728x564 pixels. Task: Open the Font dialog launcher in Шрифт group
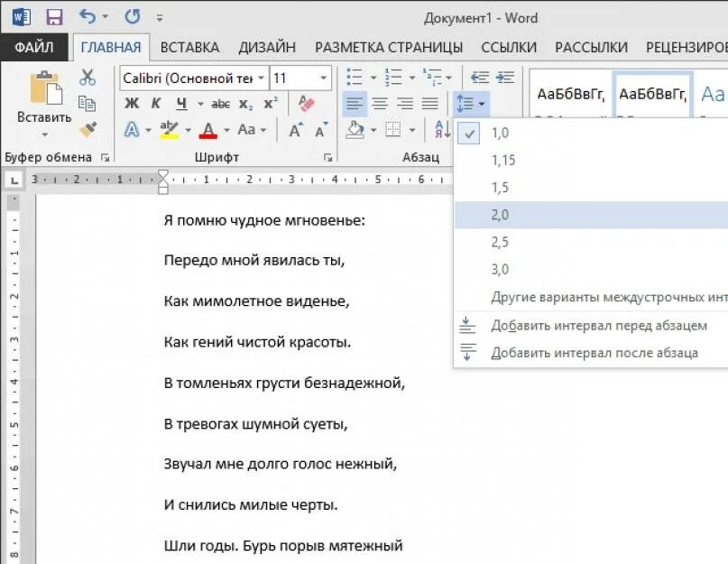327,158
